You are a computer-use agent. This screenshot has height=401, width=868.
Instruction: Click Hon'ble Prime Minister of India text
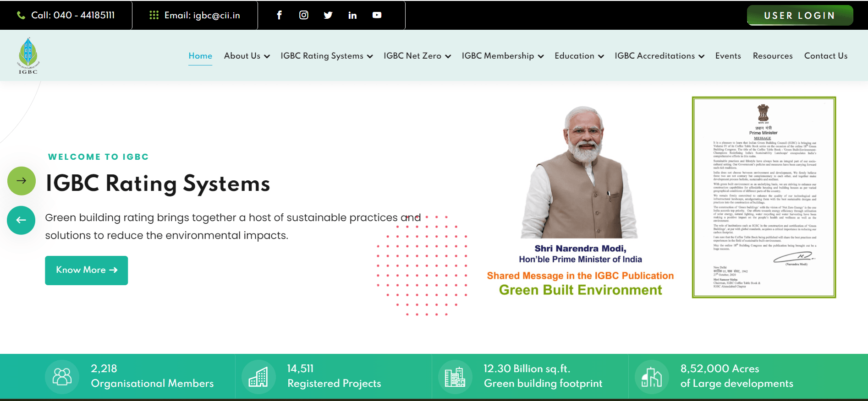point(580,260)
